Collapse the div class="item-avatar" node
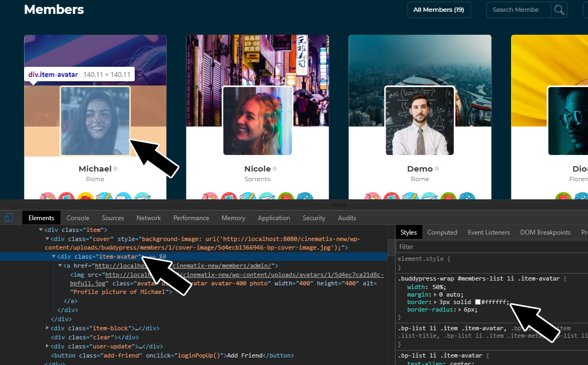Screen dimensions: 588x365 click(x=53, y=257)
